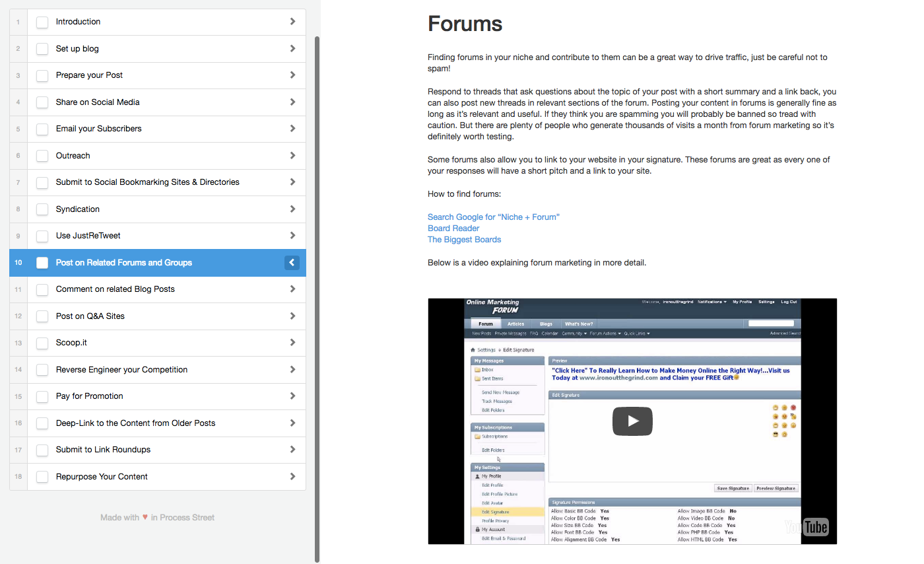Expand the Prepare your Post step

[292, 75]
